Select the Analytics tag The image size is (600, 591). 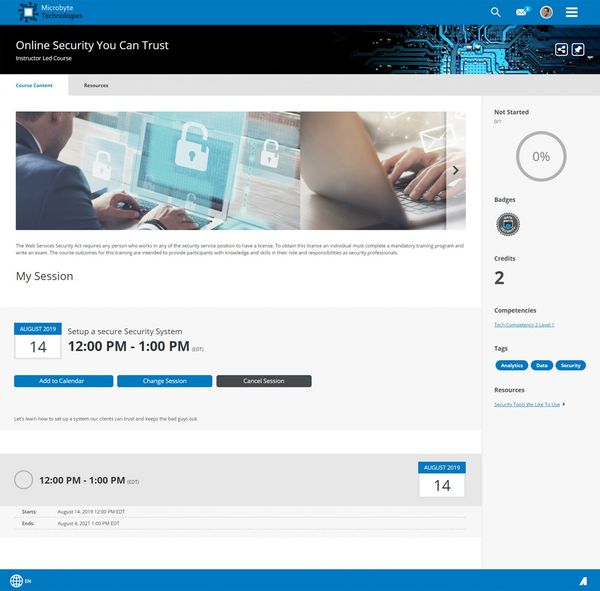click(511, 366)
